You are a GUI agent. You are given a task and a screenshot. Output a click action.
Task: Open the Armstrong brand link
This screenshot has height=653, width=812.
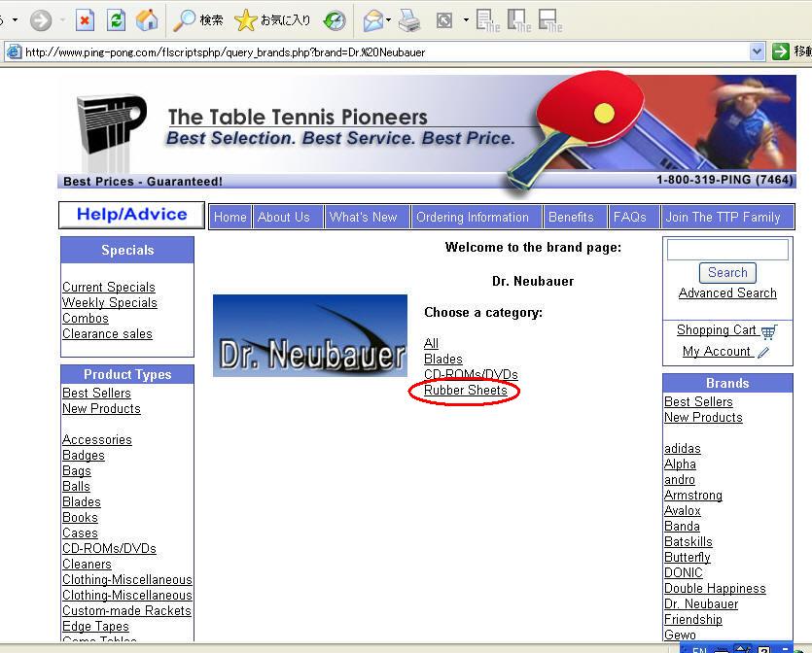(x=693, y=496)
